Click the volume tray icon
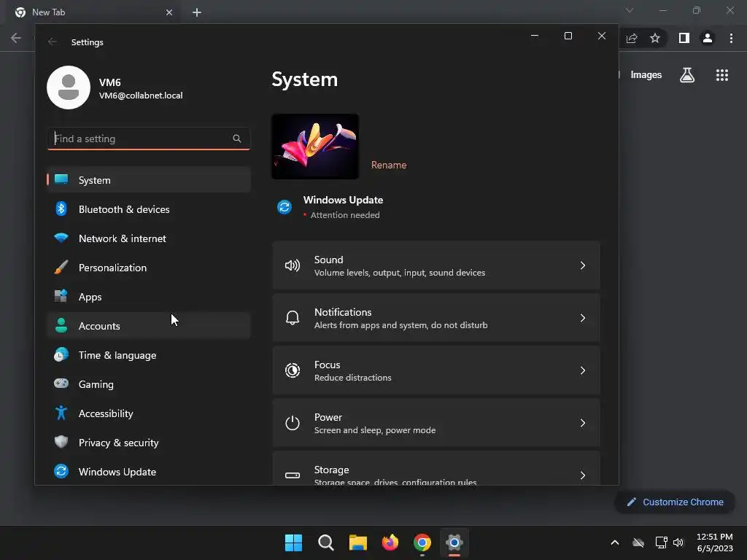747x560 pixels. pos(678,542)
